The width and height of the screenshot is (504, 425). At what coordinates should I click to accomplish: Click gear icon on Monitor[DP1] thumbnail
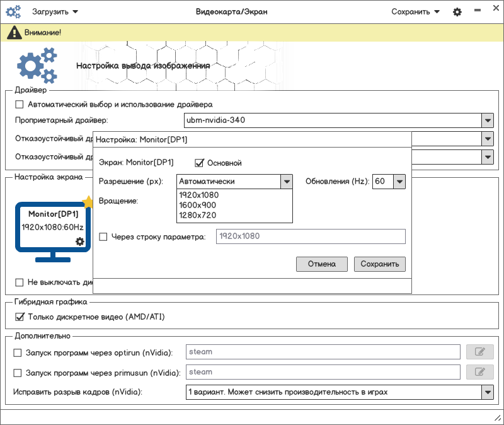tap(80, 242)
